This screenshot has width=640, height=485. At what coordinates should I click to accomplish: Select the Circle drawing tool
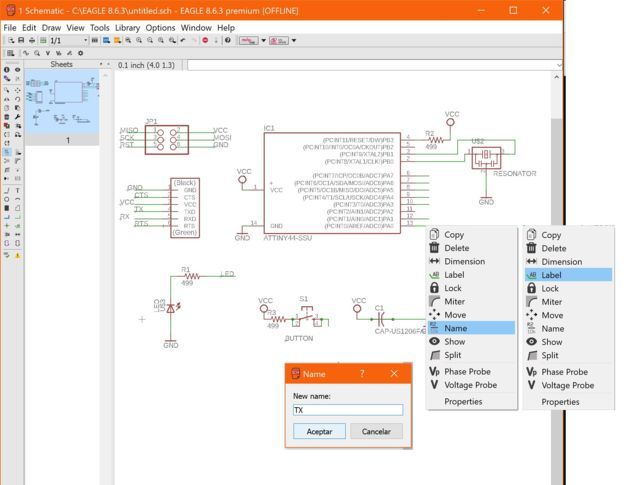point(7,199)
